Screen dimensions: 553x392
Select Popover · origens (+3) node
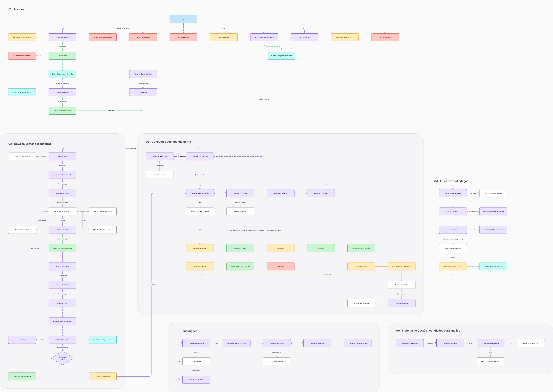531,343
